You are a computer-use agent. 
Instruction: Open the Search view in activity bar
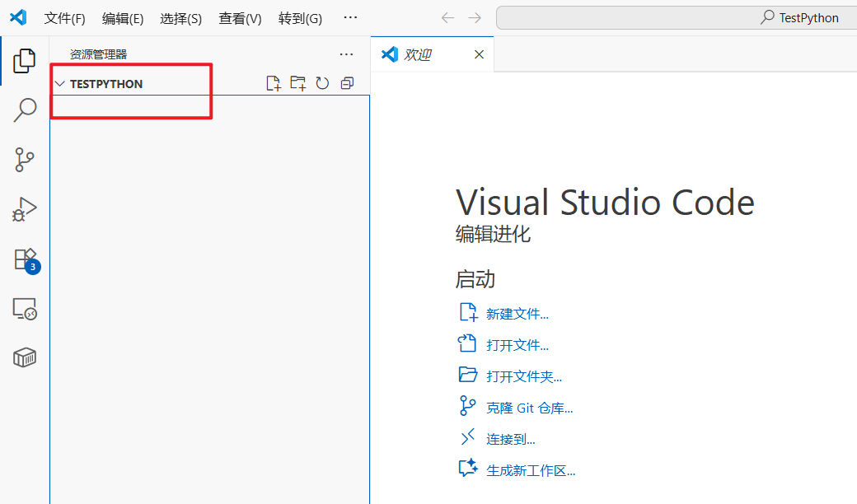coord(25,110)
